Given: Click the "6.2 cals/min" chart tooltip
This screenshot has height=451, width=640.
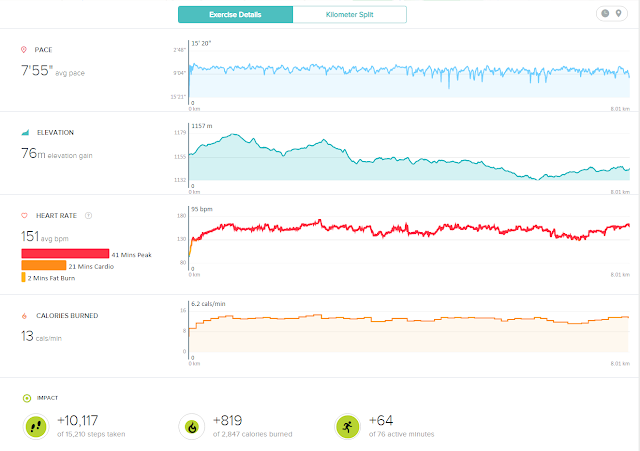Looking at the screenshot, I should 208,304.
